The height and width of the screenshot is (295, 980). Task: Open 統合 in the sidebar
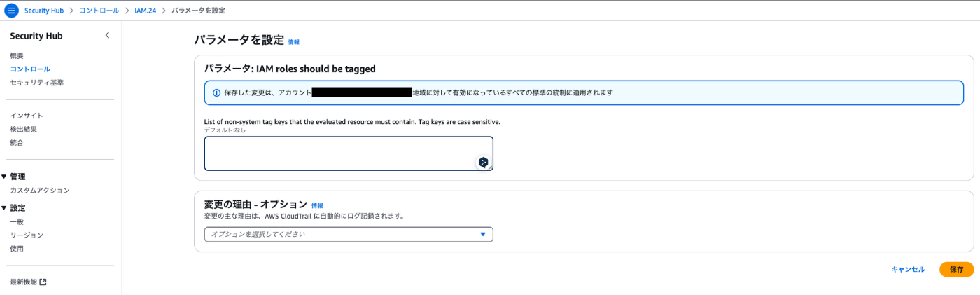pyautogui.click(x=17, y=143)
